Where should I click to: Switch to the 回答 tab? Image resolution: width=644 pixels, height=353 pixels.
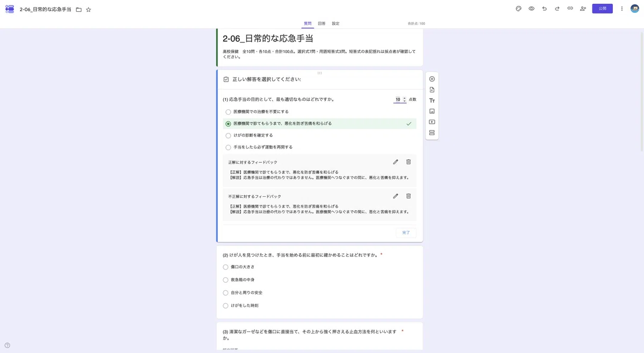[x=321, y=24]
